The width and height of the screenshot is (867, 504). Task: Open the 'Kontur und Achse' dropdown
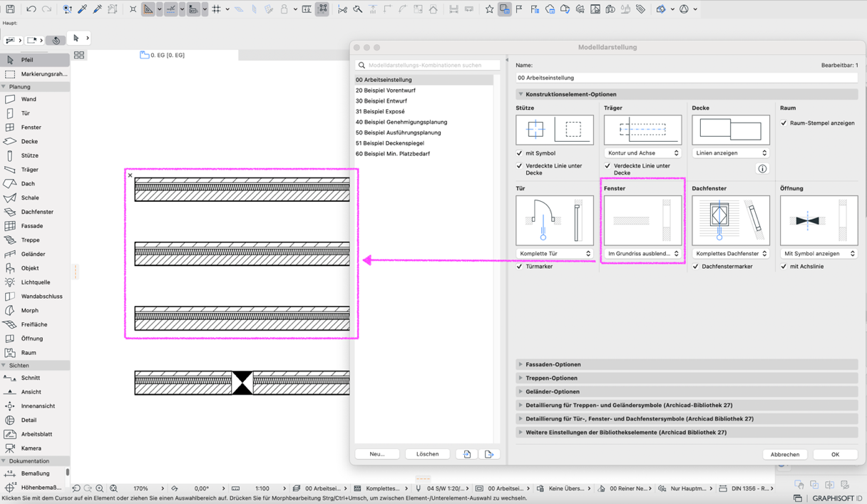click(642, 153)
